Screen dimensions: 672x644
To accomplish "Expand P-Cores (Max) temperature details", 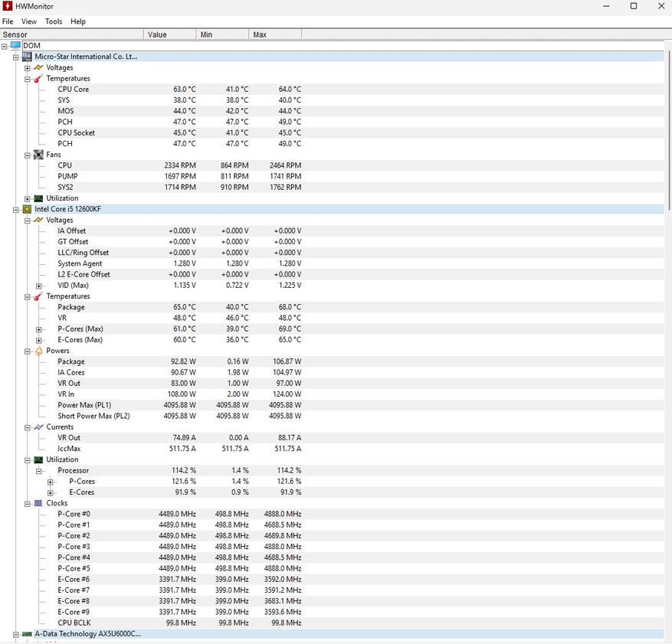I will [39, 329].
